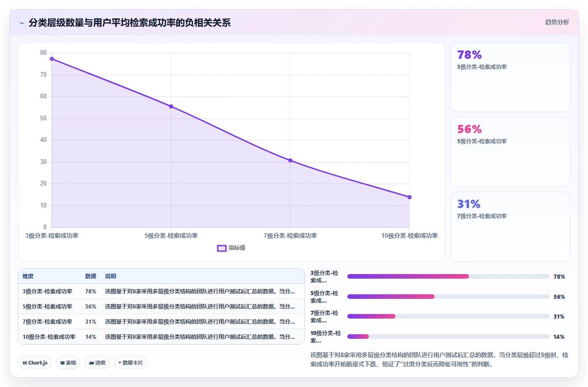Click the 数据 column header

[x=90, y=276]
